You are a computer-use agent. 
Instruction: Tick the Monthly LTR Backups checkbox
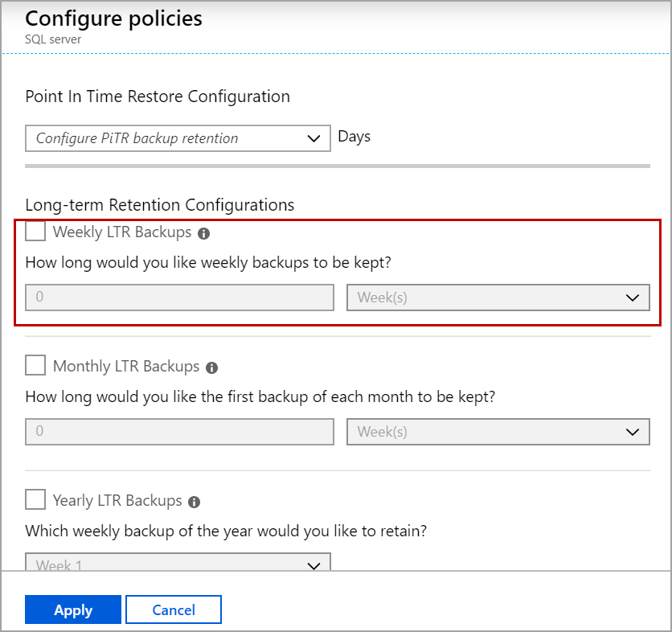35,366
